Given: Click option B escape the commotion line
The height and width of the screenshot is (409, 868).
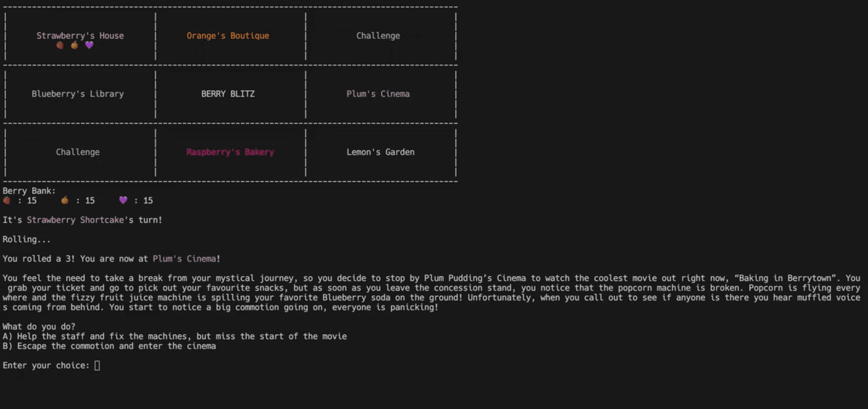Looking at the screenshot, I should coord(109,346).
